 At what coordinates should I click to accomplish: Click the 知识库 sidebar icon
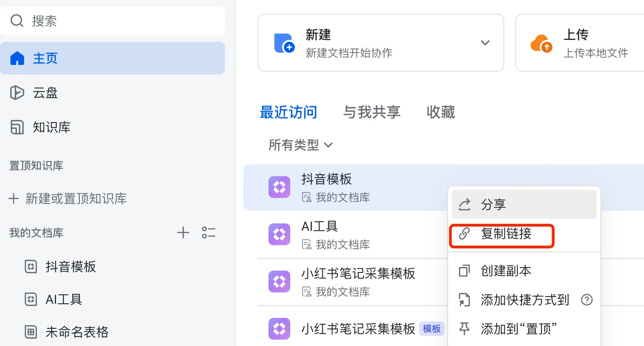coord(17,127)
